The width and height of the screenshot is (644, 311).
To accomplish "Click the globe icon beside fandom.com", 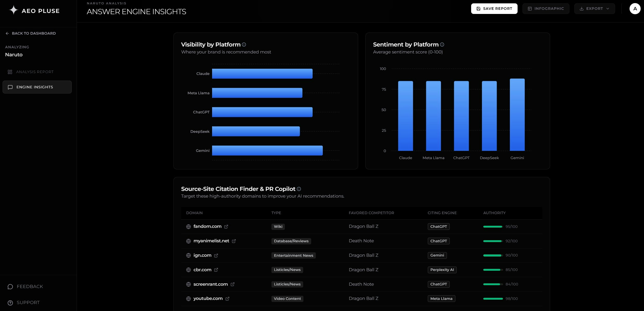I will (x=188, y=227).
